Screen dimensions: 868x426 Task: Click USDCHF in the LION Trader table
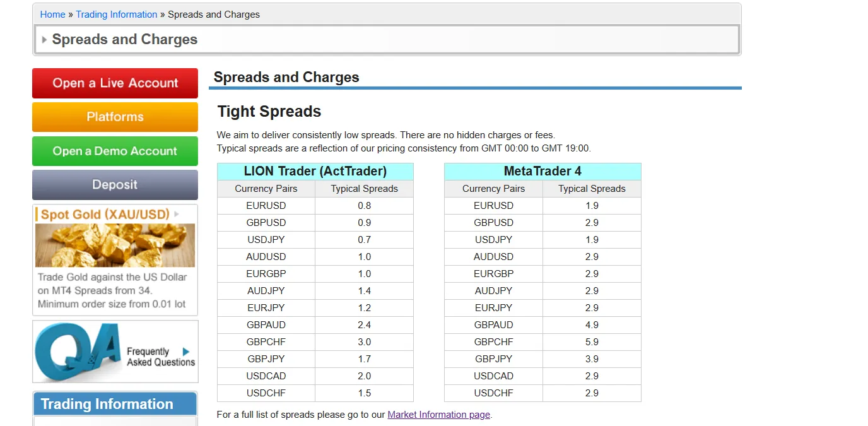pos(266,393)
